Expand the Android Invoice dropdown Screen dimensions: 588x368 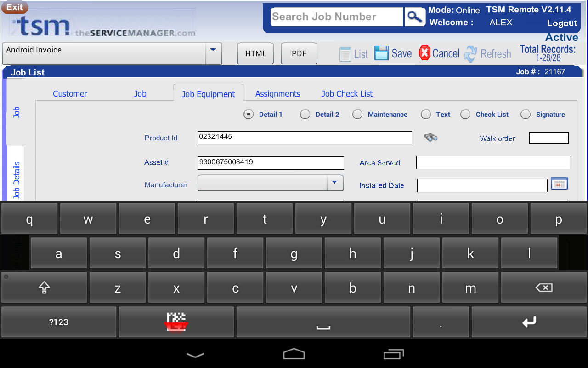point(213,50)
